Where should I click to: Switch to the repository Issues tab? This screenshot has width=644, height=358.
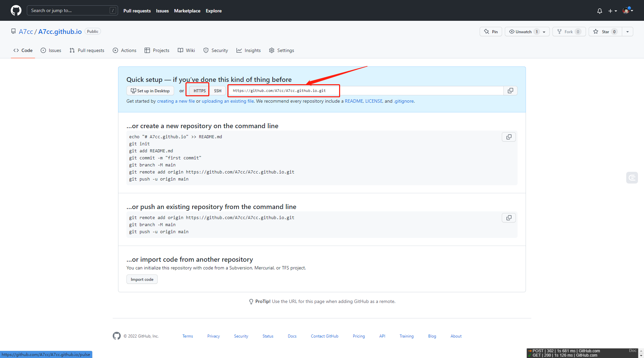pyautogui.click(x=51, y=50)
